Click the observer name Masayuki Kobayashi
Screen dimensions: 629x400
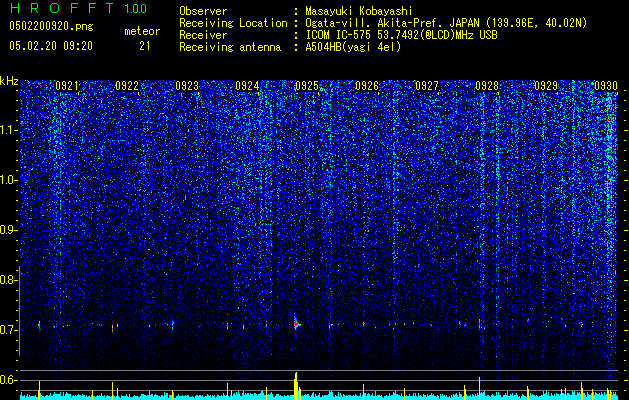(359, 11)
